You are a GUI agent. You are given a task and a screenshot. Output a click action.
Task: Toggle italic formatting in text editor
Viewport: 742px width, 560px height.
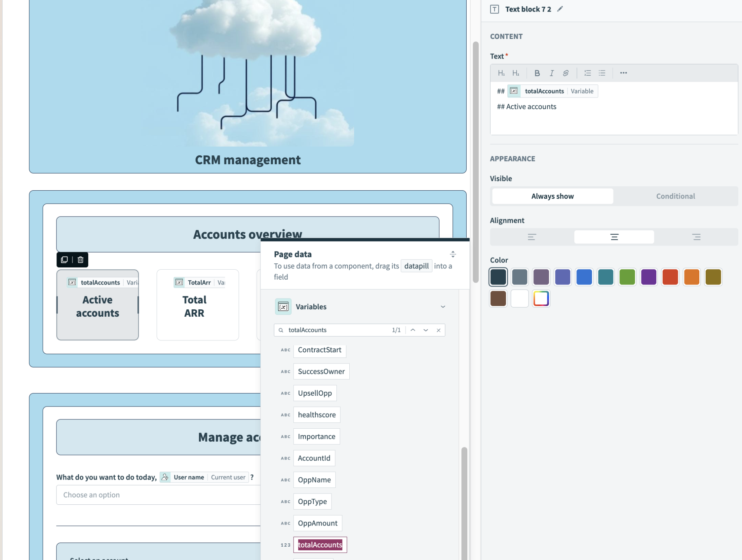[552, 73]
